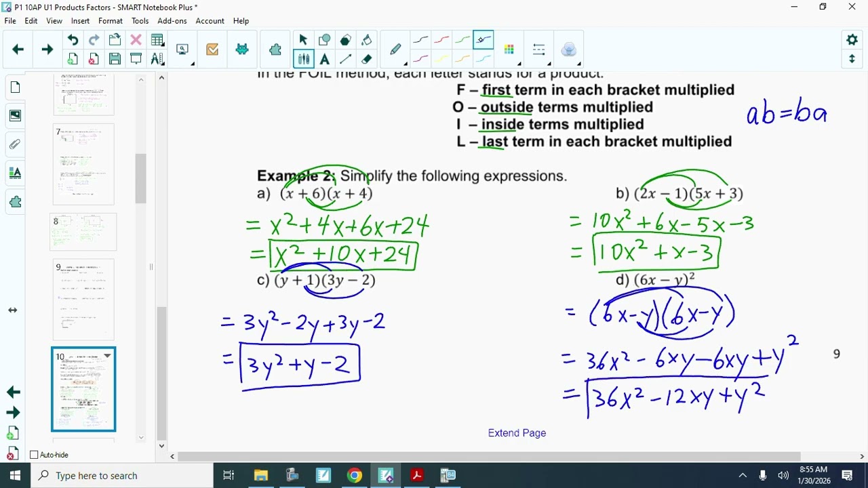The image size is (868, 488).
Task: Open the pen type dropdown
Action: [395, 49]
